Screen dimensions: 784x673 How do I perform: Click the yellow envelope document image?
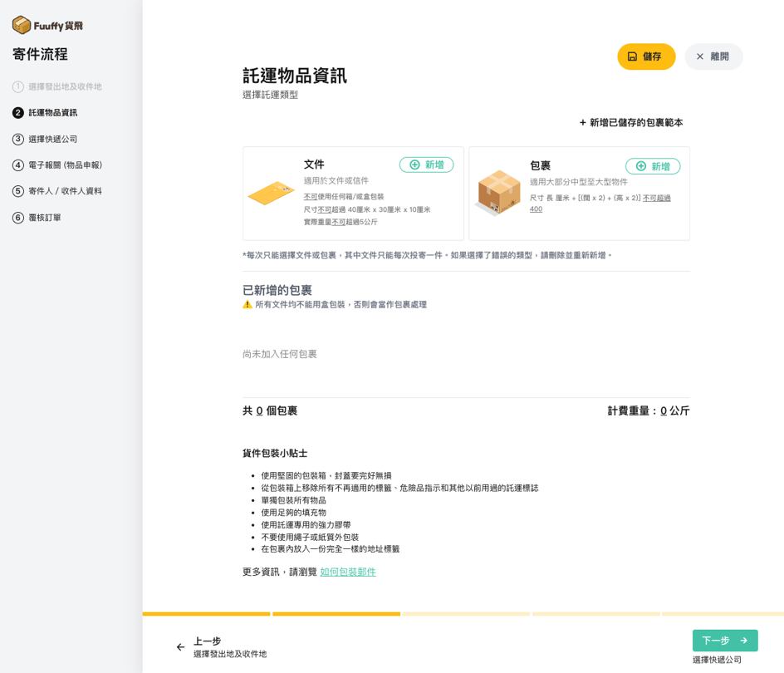pos(271,194)
